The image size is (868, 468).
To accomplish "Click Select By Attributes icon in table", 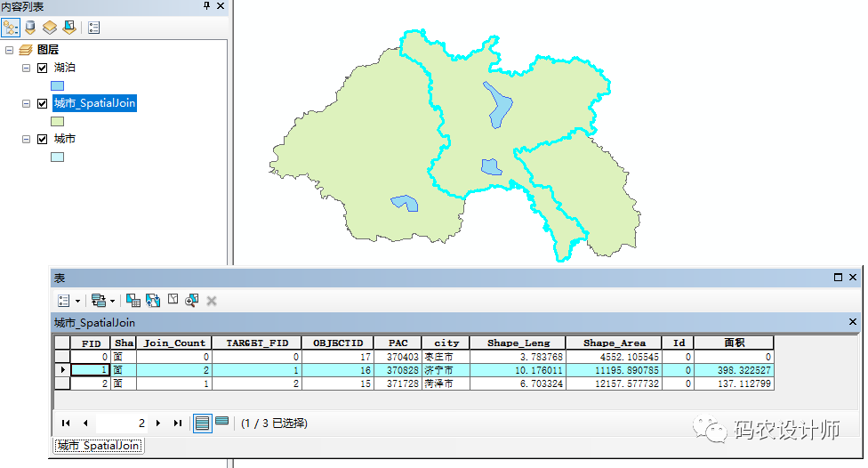I will tap(133, 301).
